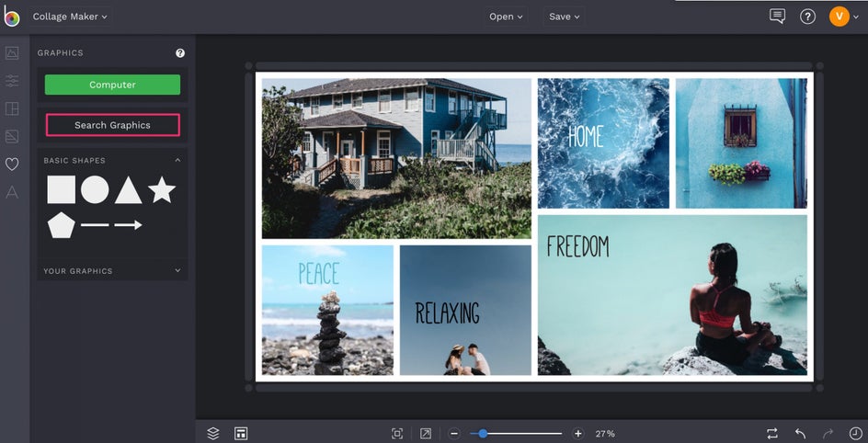Add a square basic shape
The image size is (868, 443).
pyautogui.click(x=61, y=189)
